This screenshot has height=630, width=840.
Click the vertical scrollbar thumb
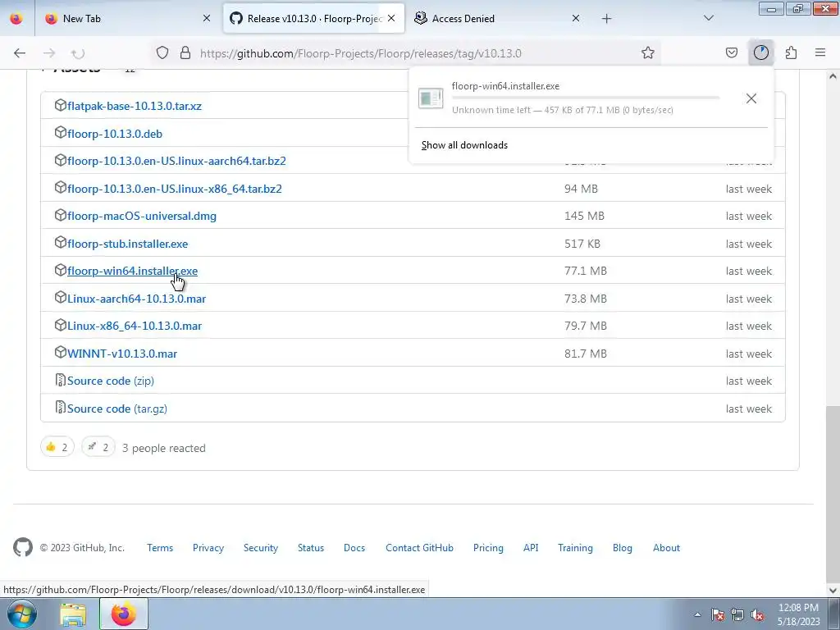coord(833,493)
